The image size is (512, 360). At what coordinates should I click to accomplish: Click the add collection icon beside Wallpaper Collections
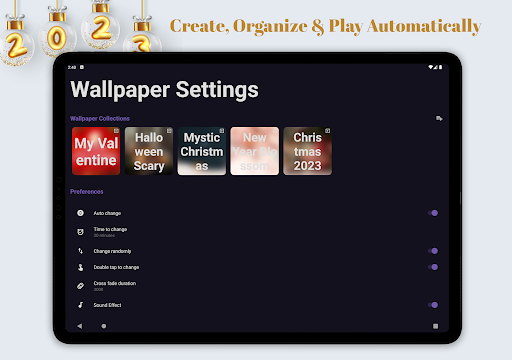(x=439, y=118)
